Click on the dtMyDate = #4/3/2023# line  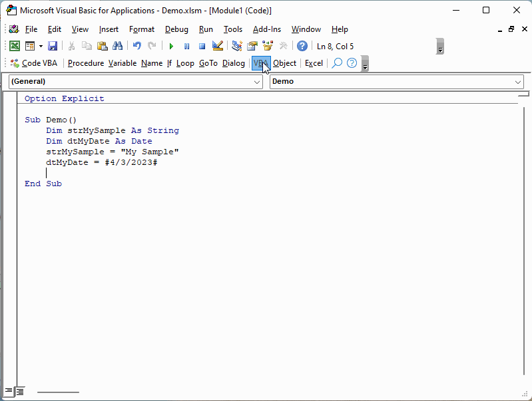tap(101, 162)
